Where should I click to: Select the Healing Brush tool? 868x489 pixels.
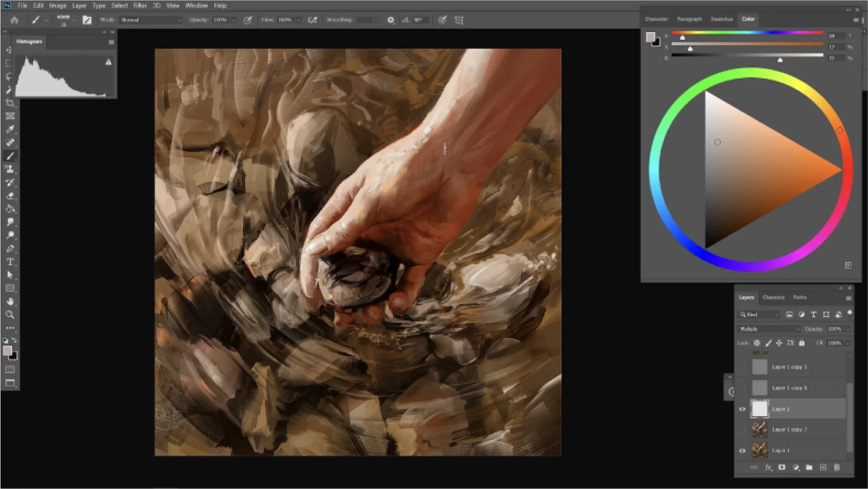tap(10, 143)
